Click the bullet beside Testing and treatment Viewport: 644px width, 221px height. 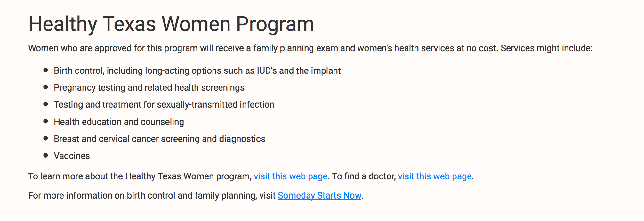pyautogui.click(x=45, y=104)
